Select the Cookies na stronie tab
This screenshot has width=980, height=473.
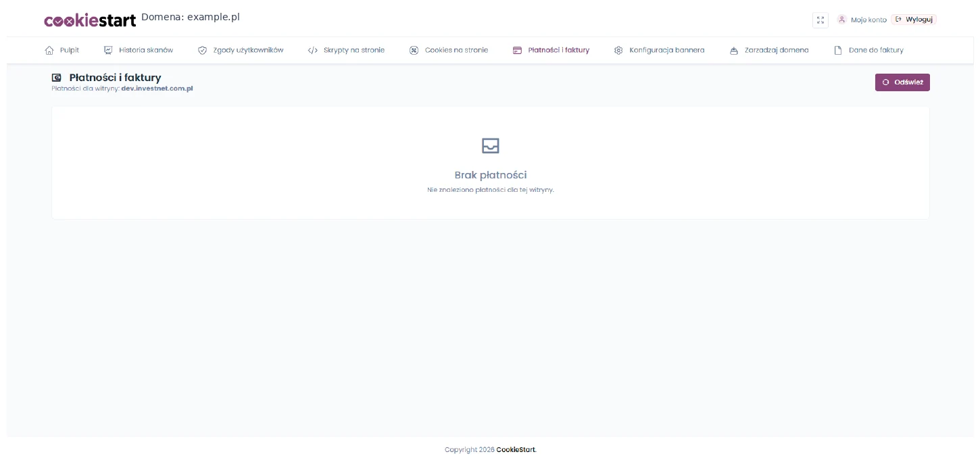click(x=448, y=50)
